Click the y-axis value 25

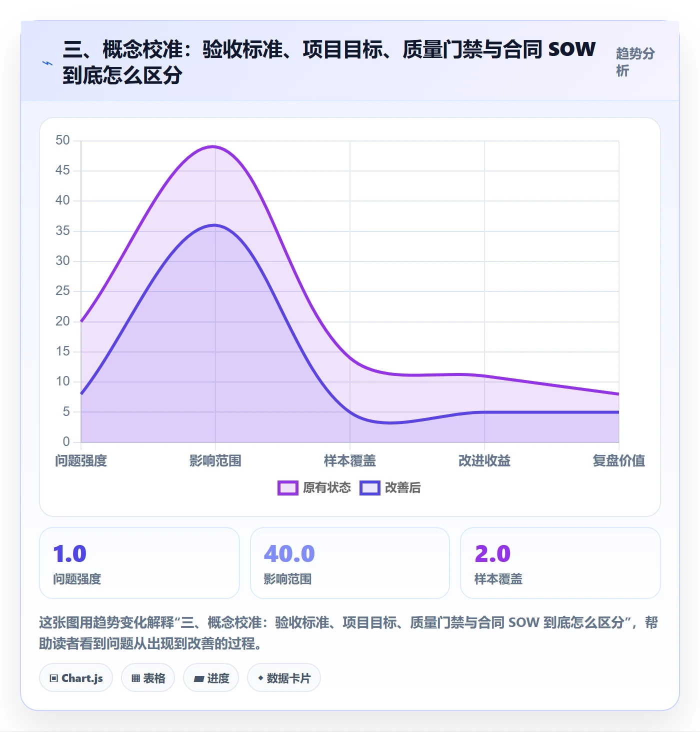pos(62,290)
